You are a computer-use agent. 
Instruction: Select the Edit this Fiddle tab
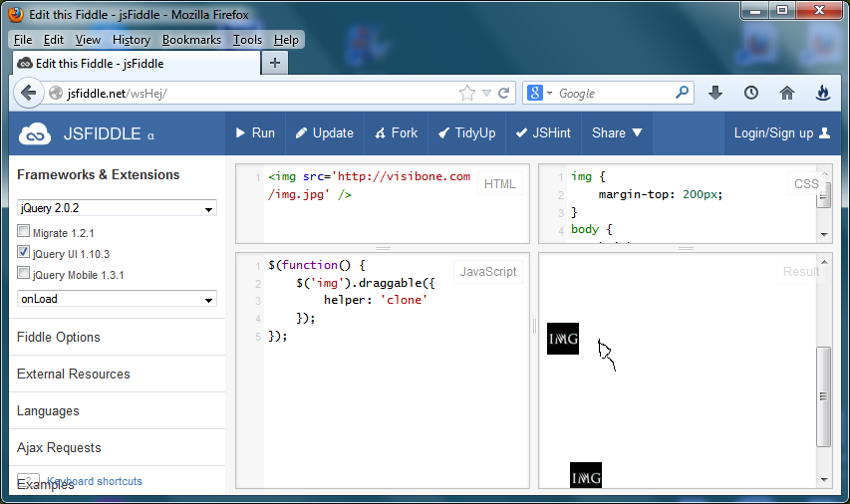tap(137, 64)
